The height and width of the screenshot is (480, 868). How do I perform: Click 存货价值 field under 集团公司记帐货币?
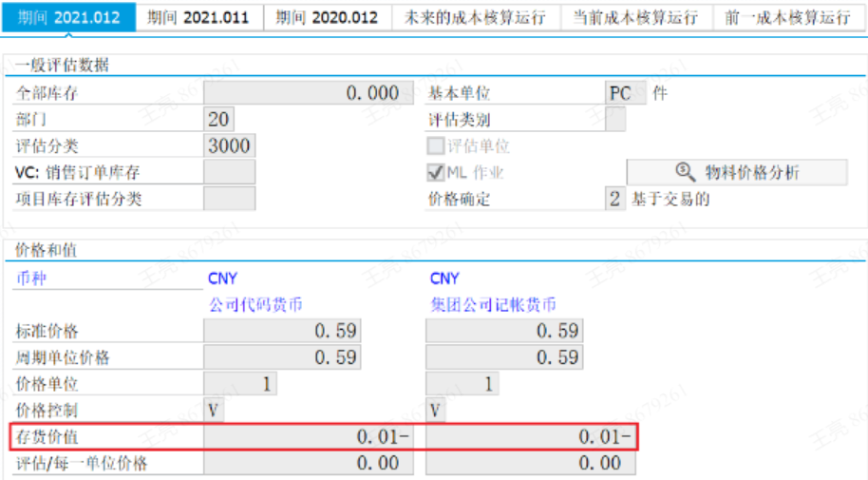(x=530, y=437)
